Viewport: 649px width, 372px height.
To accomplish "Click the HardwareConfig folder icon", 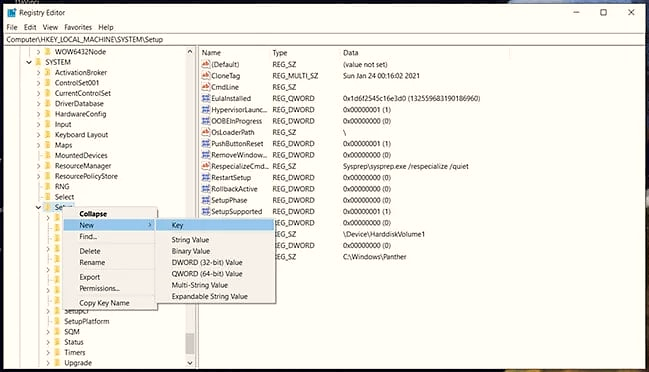I will (48, 114).
